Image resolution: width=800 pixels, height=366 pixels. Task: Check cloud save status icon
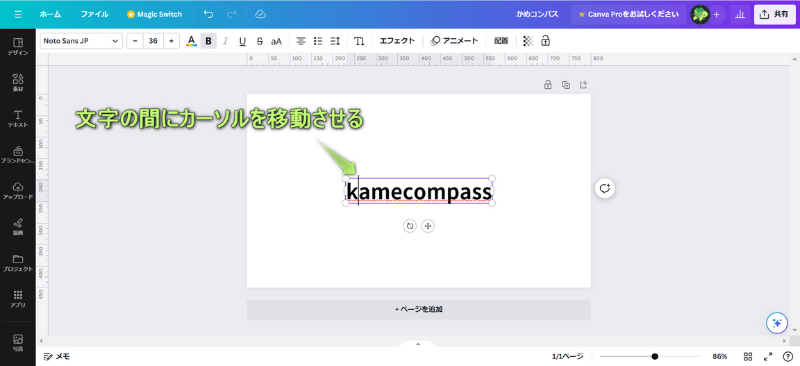point(260,14)
